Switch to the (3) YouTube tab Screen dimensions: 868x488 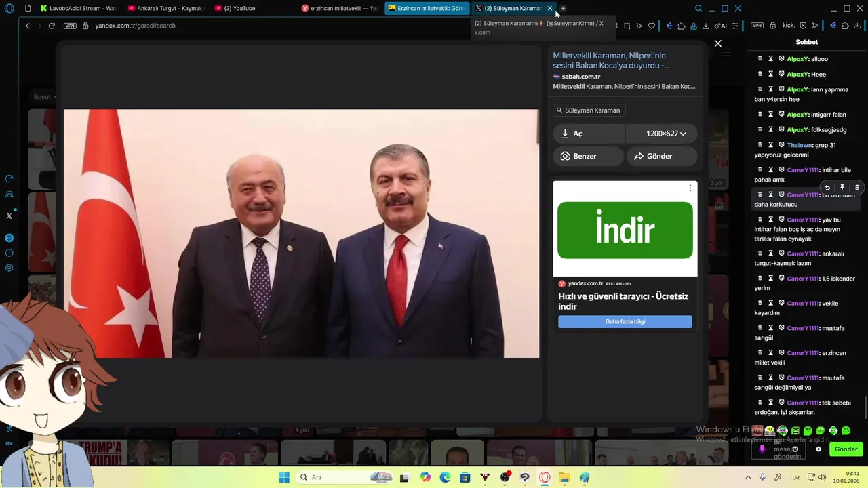(x=252, y=8)
